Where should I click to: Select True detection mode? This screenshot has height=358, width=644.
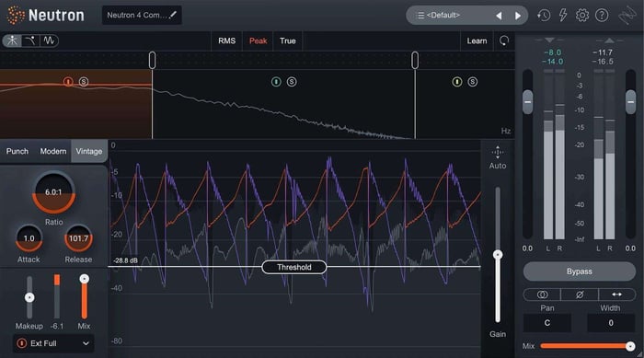point(287,40)
